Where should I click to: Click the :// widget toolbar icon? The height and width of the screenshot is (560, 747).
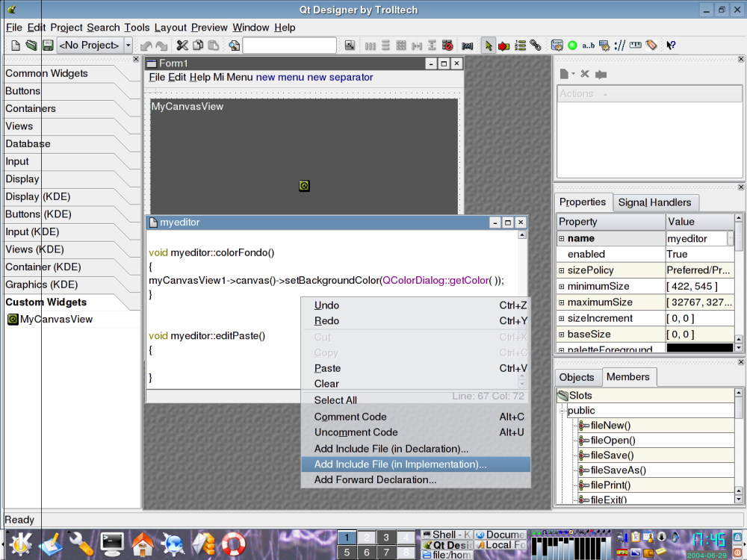pos(620,46)
